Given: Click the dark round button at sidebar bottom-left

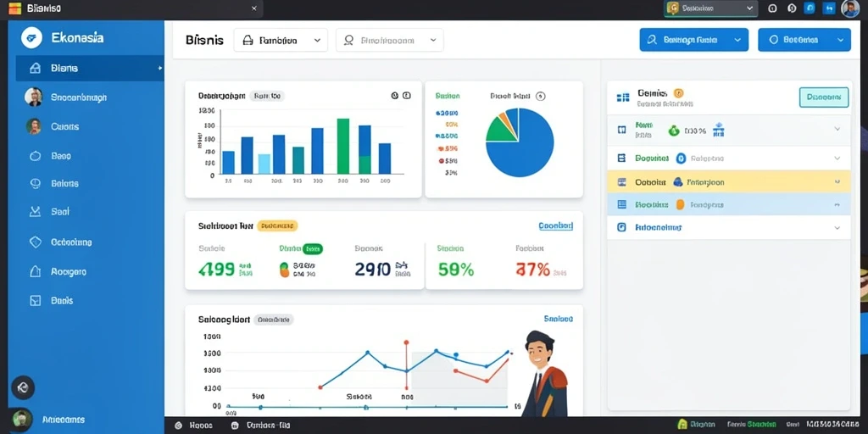Looking at the screenshot, I should (23, 388).
